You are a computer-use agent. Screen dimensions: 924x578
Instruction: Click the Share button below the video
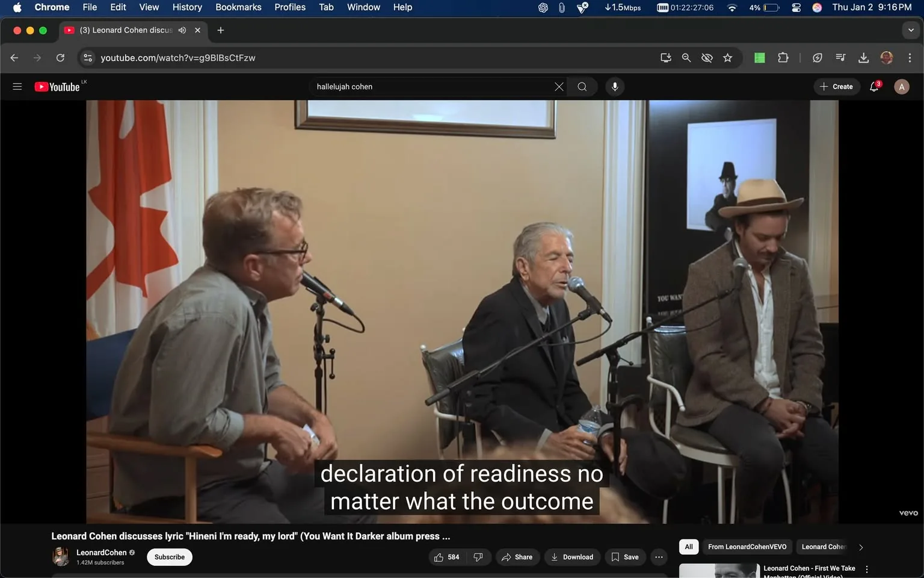pyautogui.click(x=517, y=557)
